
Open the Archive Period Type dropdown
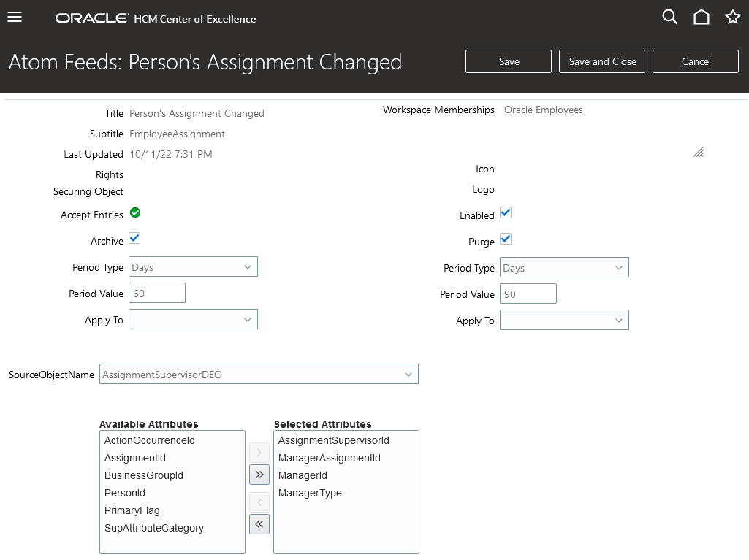pyautogui.click(x=193, y=267)
